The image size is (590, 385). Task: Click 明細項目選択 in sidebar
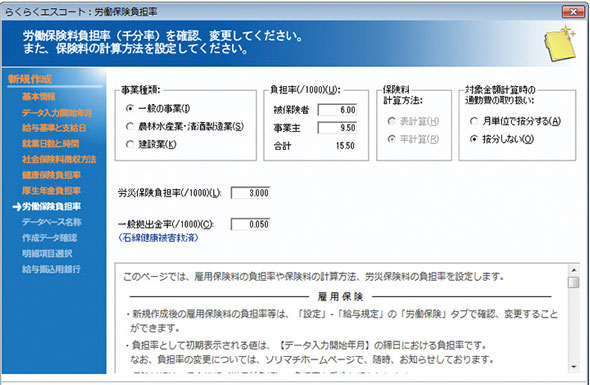point(47,254)
